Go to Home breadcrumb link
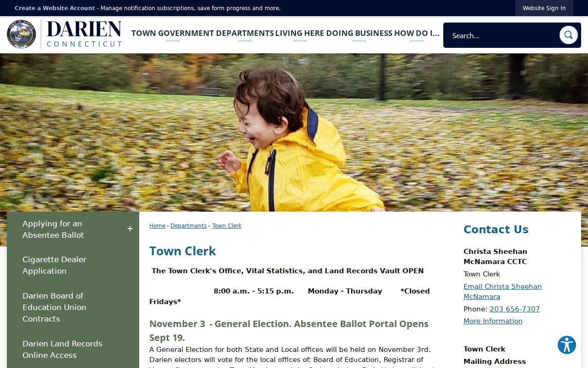Screen dimensions: 588x368 157,226
